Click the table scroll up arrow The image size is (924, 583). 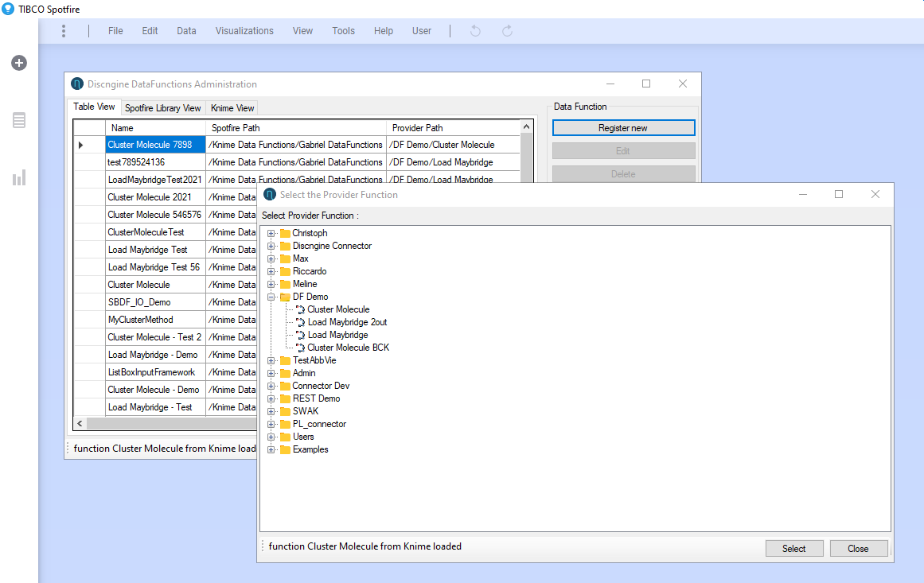click(x=526, y=126)
